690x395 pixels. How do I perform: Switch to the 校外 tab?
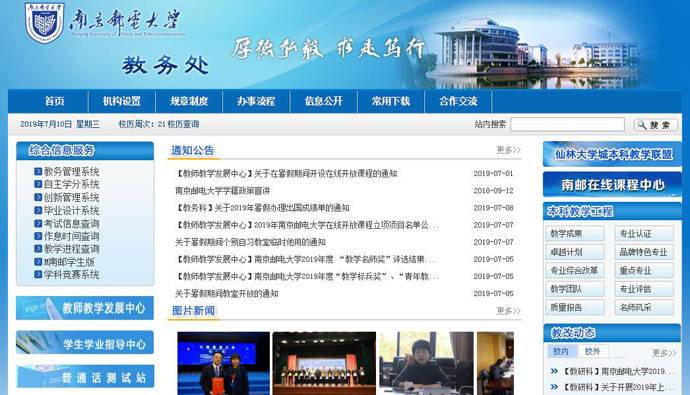[x=592, y=351]
